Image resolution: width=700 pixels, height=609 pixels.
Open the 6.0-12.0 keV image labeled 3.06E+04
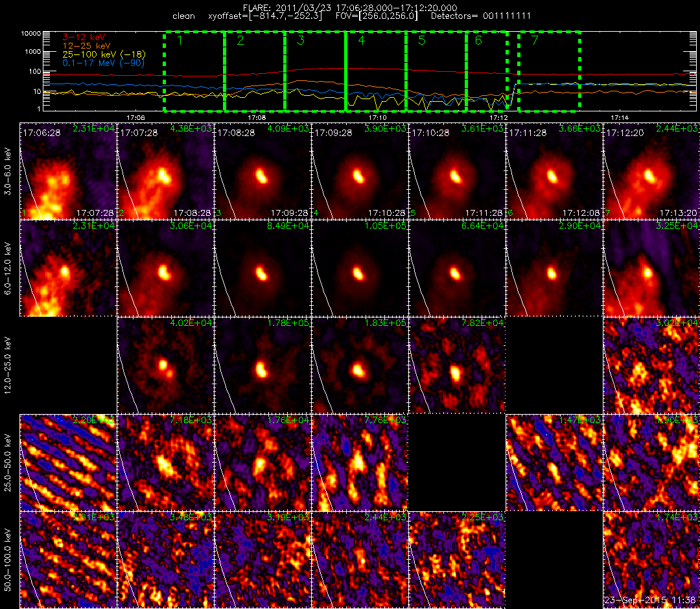tap(165, 269)
